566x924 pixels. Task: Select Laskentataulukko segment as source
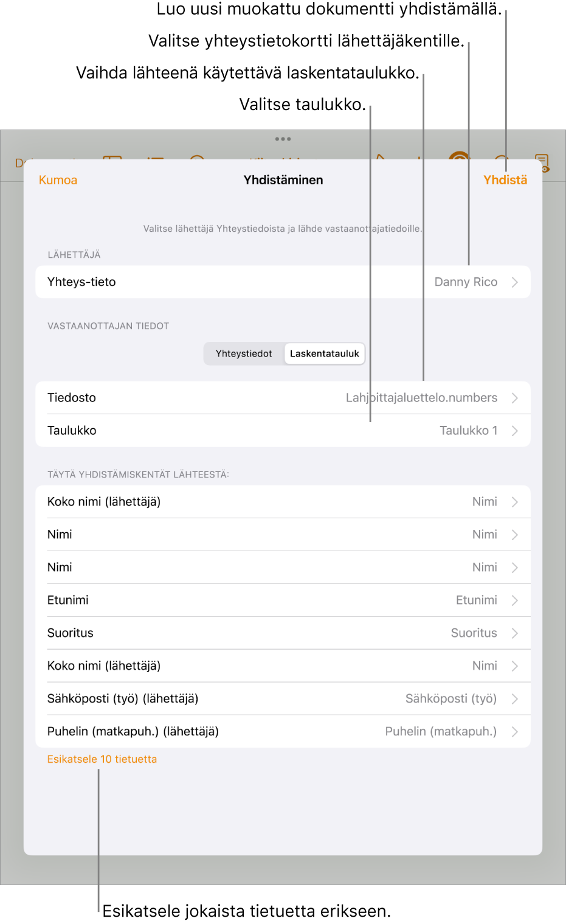tap(325, 353)
